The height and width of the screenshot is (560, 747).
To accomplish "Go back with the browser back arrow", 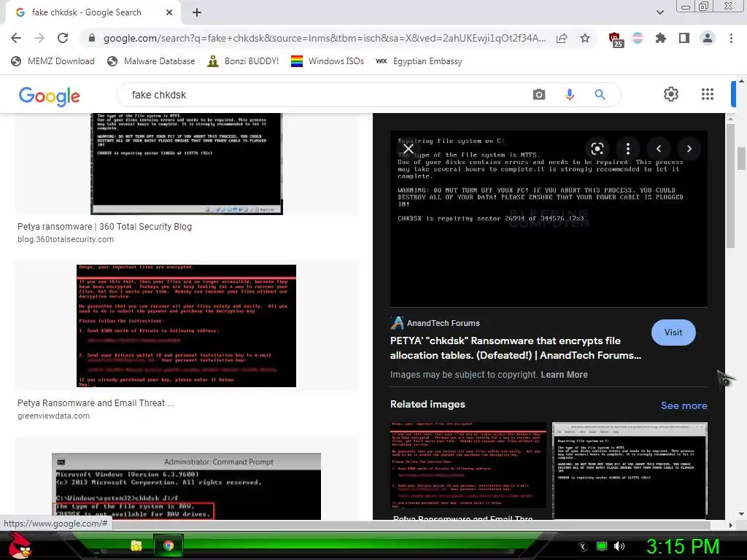I will tap(16, 38).
